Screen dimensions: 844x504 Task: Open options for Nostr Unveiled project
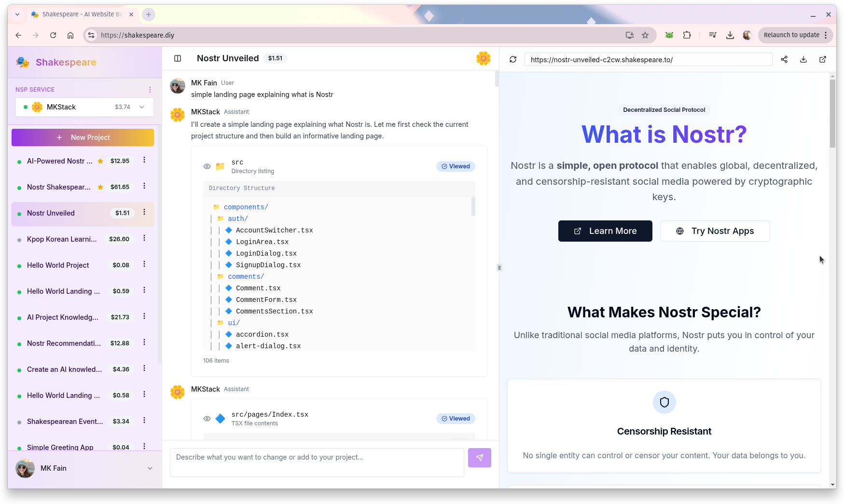click(144, 212)
